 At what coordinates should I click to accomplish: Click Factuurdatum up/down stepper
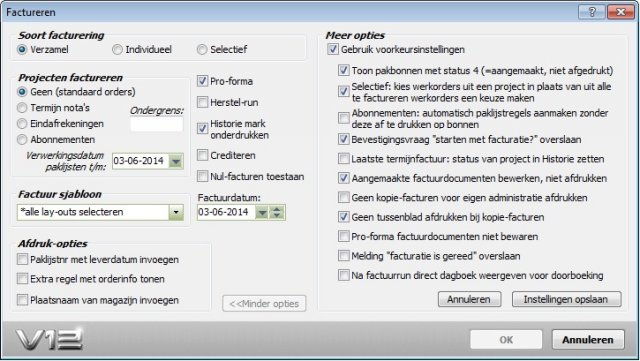click(x=277, y=212)
